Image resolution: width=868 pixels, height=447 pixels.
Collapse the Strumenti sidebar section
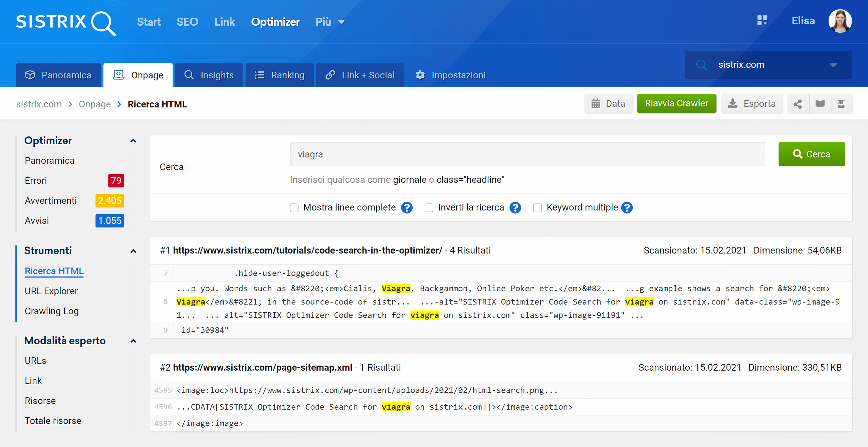[133, 251]
